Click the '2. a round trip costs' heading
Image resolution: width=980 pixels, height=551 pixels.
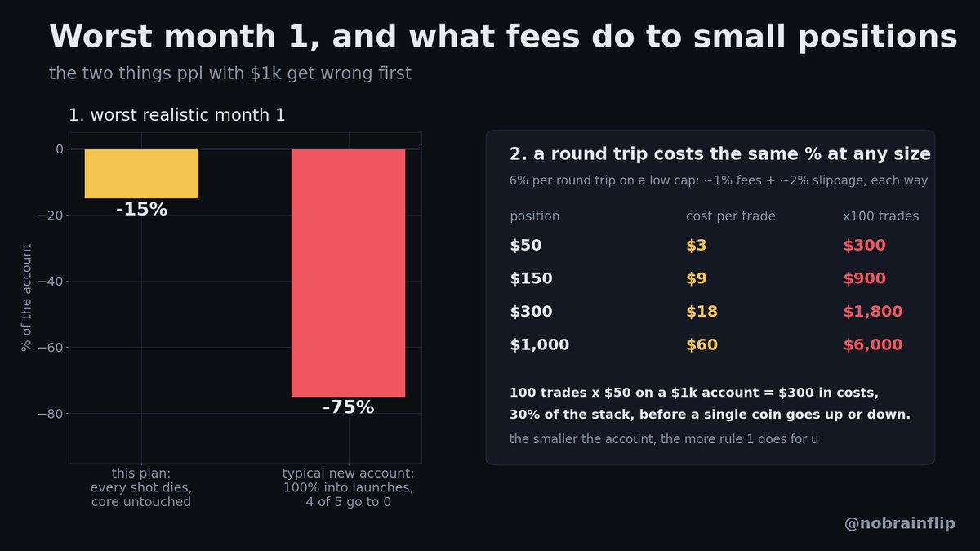coord(720,154)
